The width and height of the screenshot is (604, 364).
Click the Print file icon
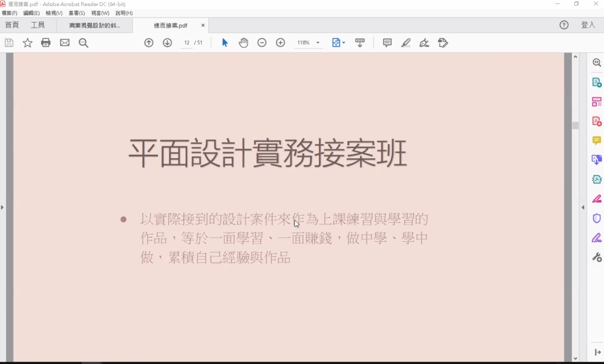point(46,43)
